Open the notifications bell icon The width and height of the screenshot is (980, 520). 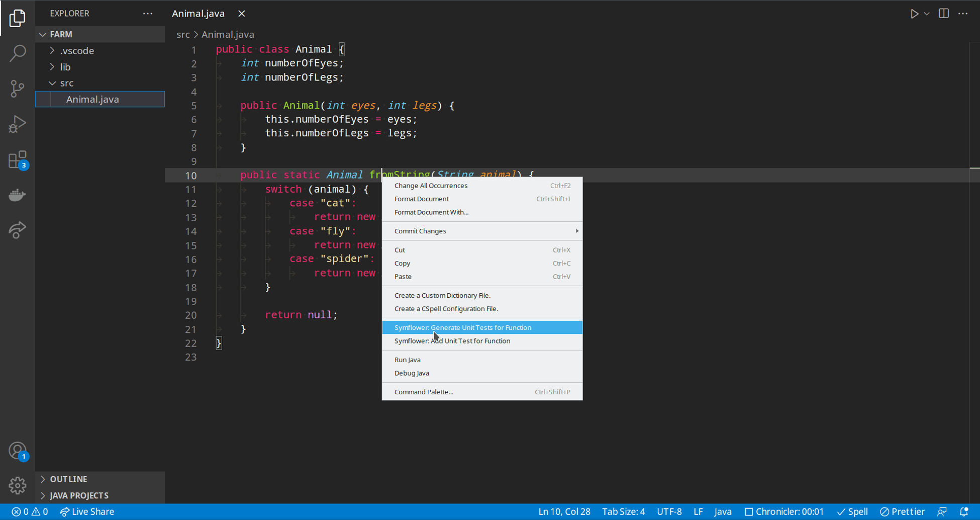click(x=964, y=511)
